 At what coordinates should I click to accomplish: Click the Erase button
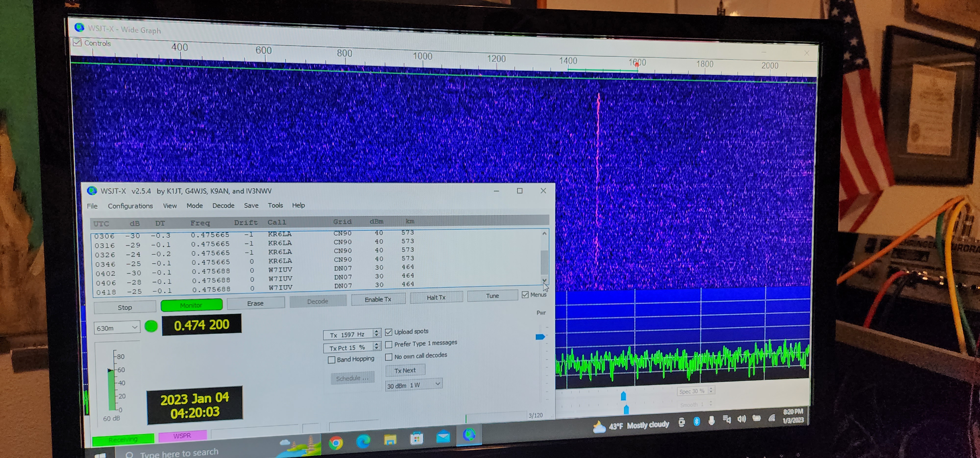point(255,304)
